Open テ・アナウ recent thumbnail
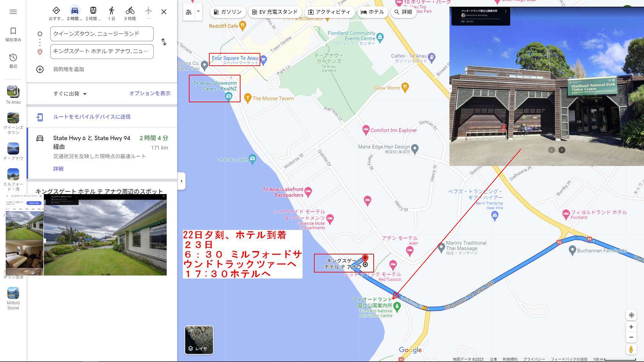Screen dimensions: 644x362 [13, 152]
